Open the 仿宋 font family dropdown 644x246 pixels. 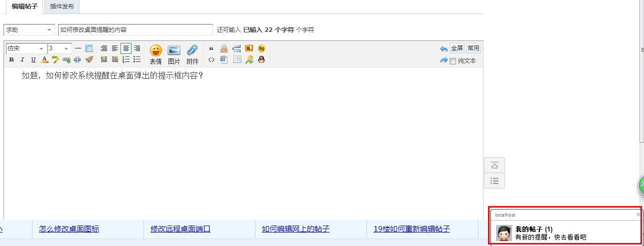pos(25,48)
